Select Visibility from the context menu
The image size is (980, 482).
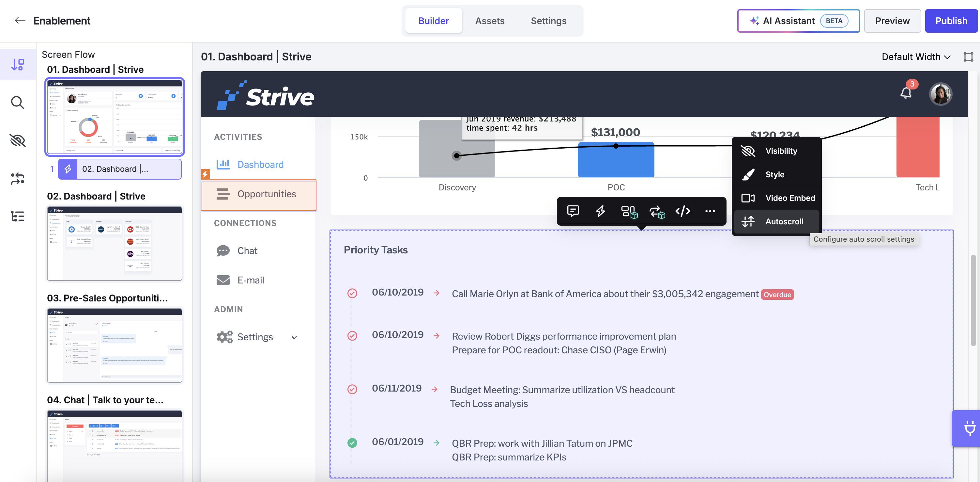coord(776,151)
